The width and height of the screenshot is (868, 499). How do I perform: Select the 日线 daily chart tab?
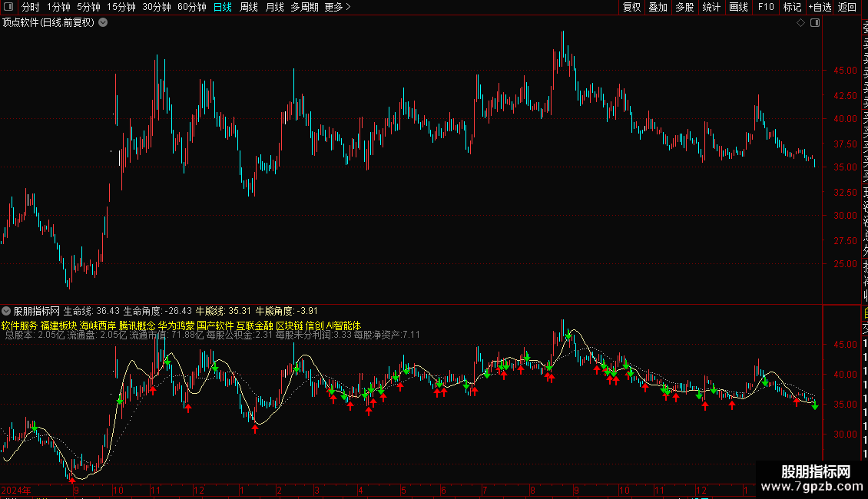(x=223, y=7)
